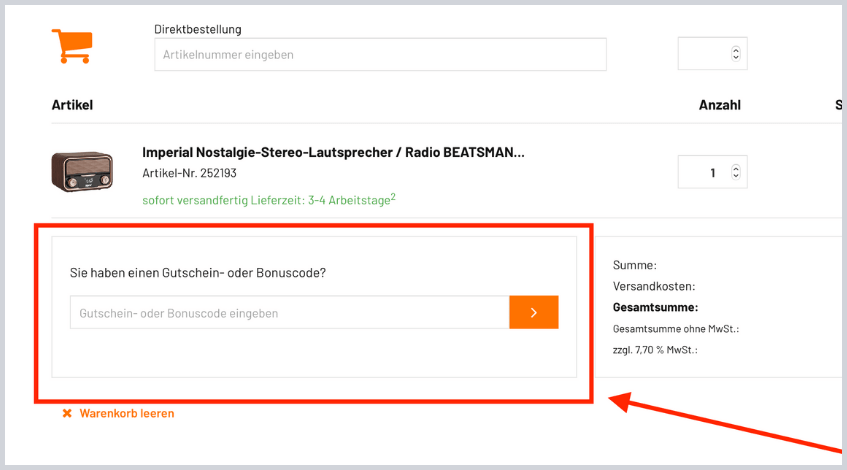Click the zzgl. 7,70 % MwSt. label
Image resolution: width=847 pixels, height=470 pixels.
(x=655, y=350)
